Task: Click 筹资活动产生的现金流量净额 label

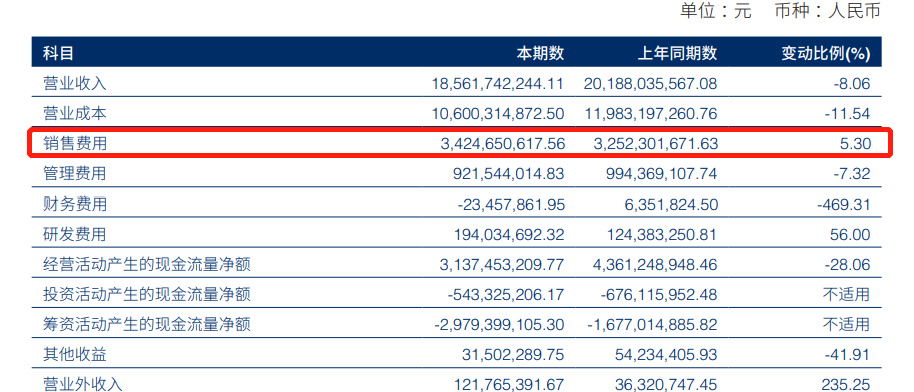Action: [147, 324]
